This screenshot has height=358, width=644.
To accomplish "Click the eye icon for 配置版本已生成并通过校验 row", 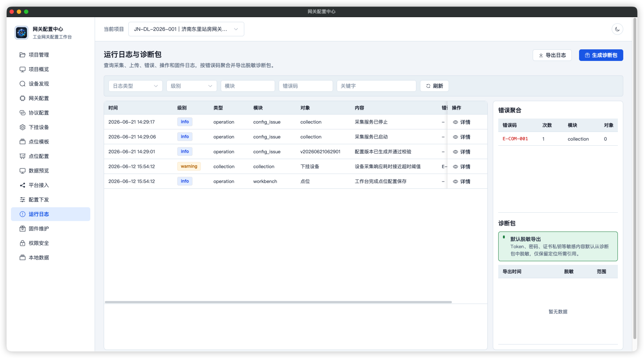I will click(456, 152).
